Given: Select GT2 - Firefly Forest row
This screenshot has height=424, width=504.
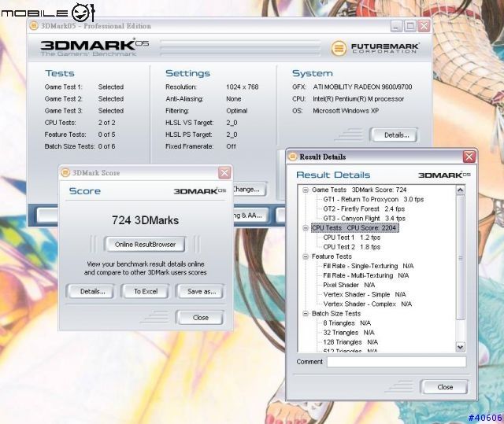Looking at the screenshot, I should 364,209.
